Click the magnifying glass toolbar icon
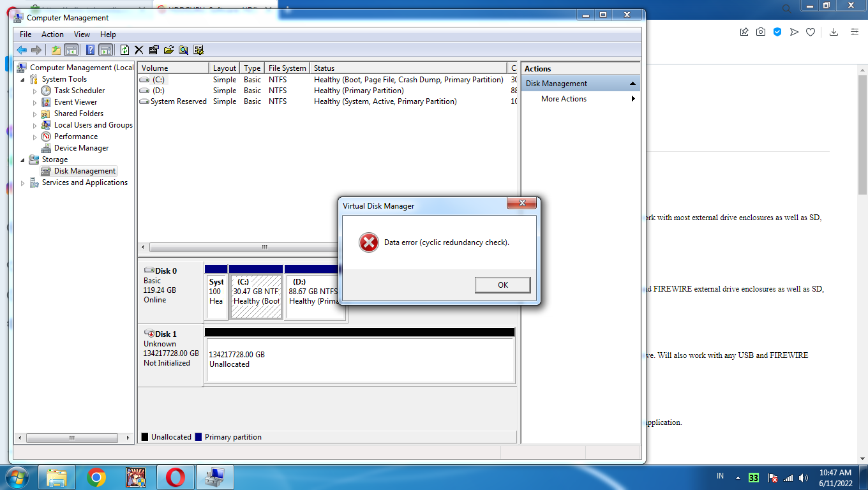 click(184, 50)
